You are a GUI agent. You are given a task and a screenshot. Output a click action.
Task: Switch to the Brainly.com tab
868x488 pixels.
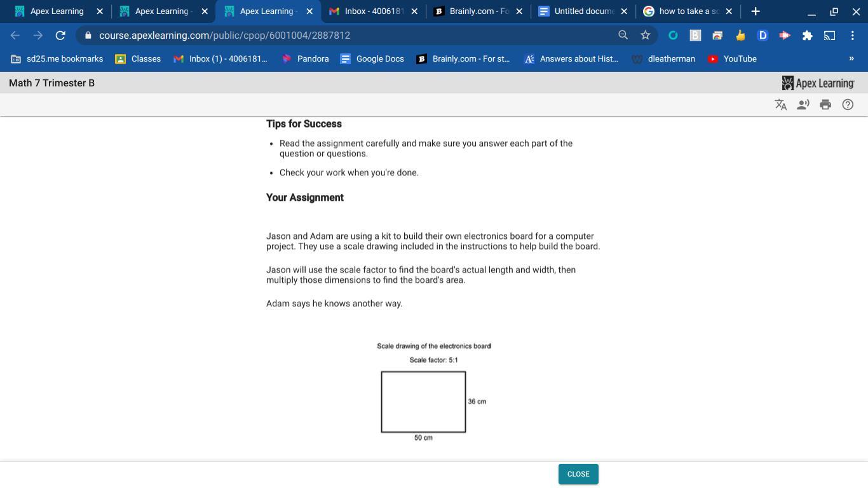pos(479,11)
